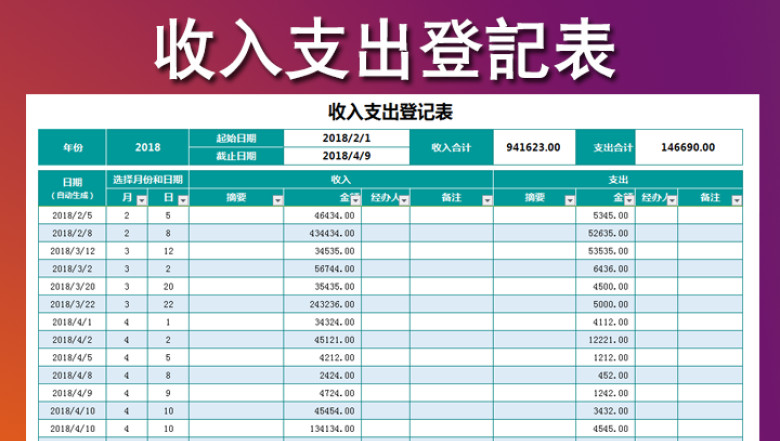780x441 pixels.
Task: Select date cell 2018/2/5
Action: (72, 215)
